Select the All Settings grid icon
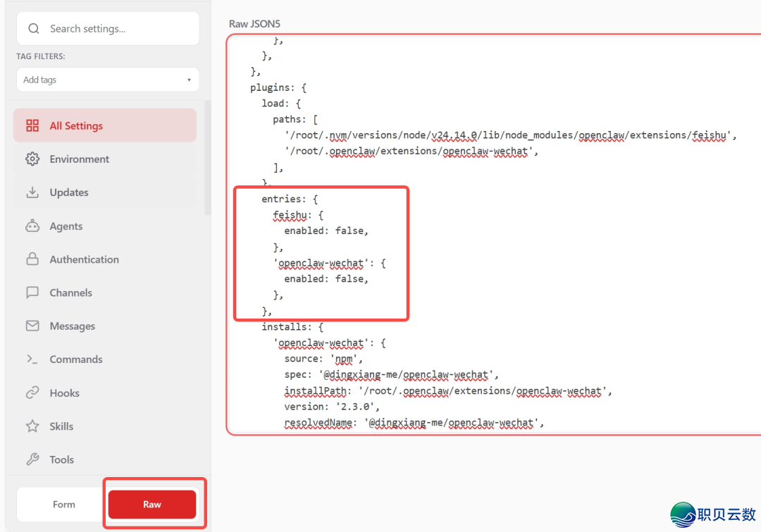Screen dimensions: 761x532 32,126
